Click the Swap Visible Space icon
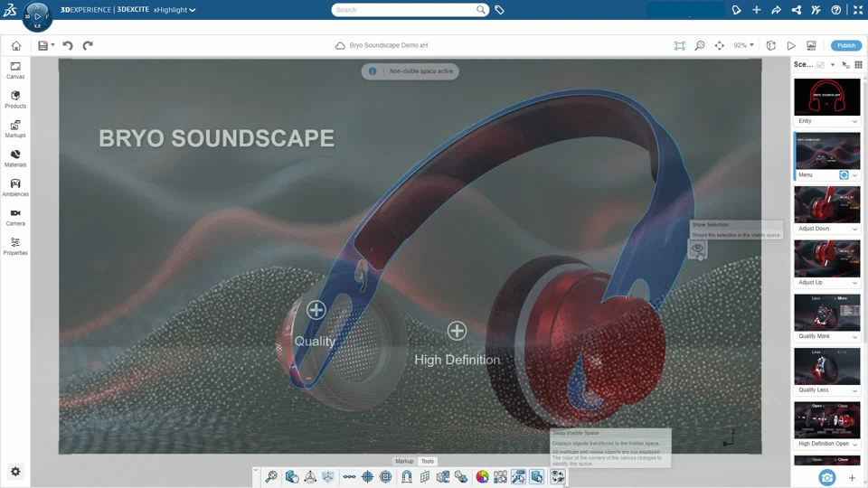Image resolution: width=868 pixels, height=488 pixels. 558,476
